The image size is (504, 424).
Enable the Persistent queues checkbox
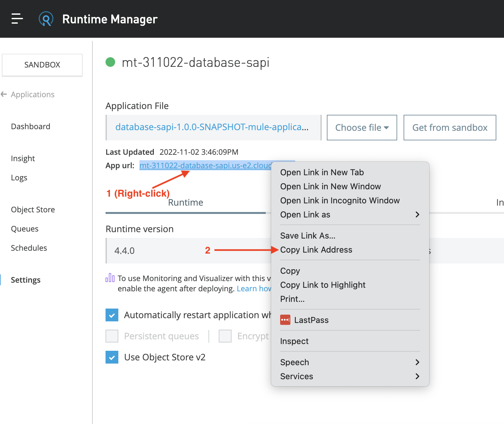pos(112,336)
